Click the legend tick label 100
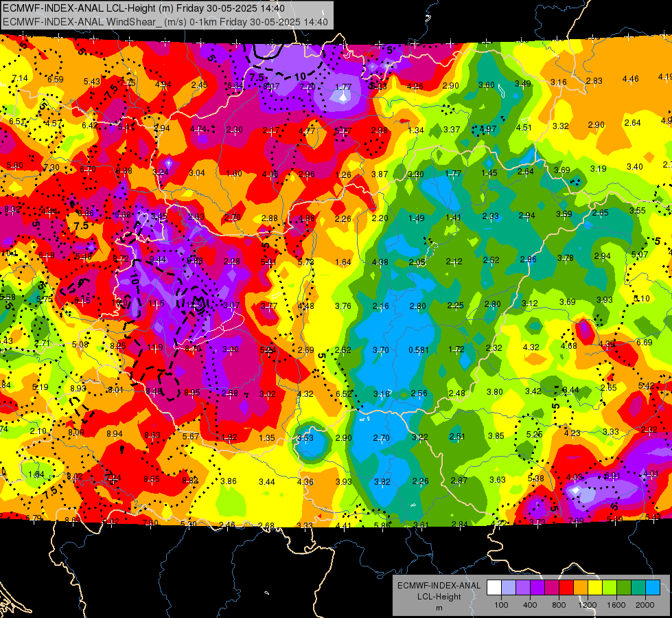This screenshot has width=672, height=618. 501,605
